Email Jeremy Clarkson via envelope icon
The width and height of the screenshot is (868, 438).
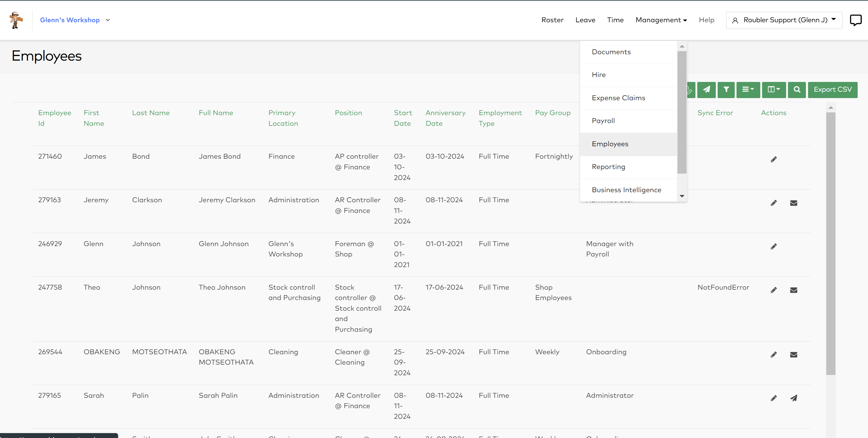(793, 203)
